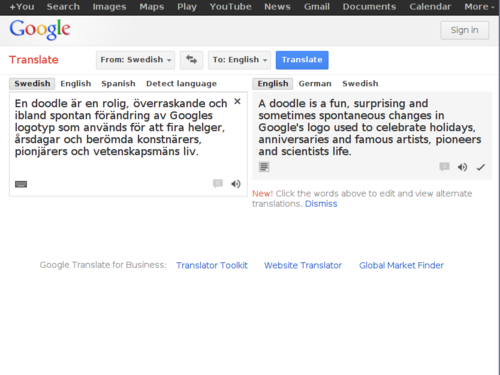The height and width of the screenshot is (375, 500).
Task: Select English target language tab
Action: (273, 84)
